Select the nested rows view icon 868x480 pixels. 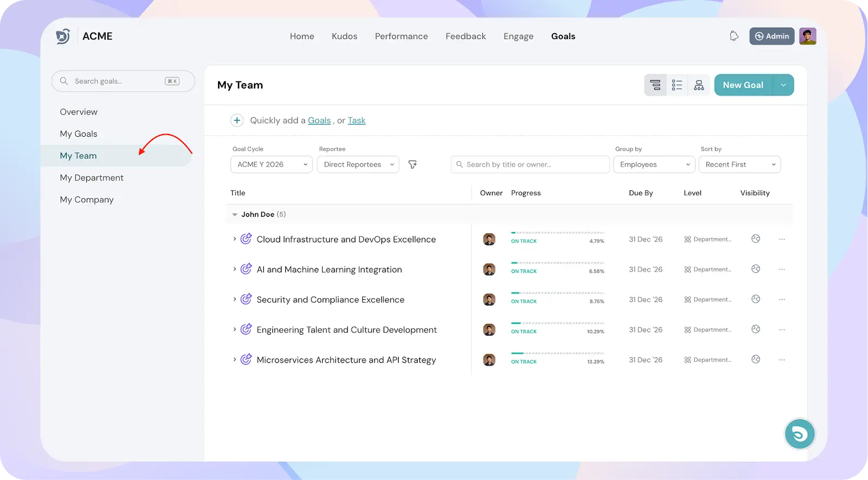(655, 85)
